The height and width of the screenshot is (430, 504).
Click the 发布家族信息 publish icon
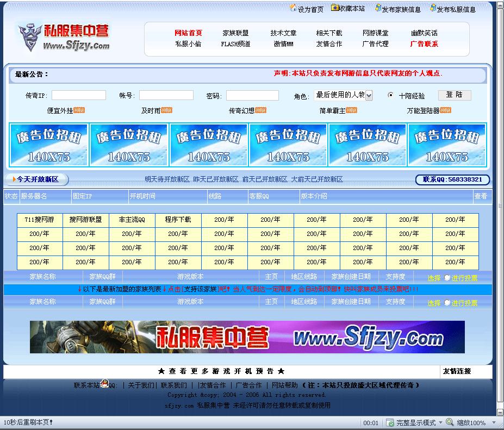tap(377, 8)
